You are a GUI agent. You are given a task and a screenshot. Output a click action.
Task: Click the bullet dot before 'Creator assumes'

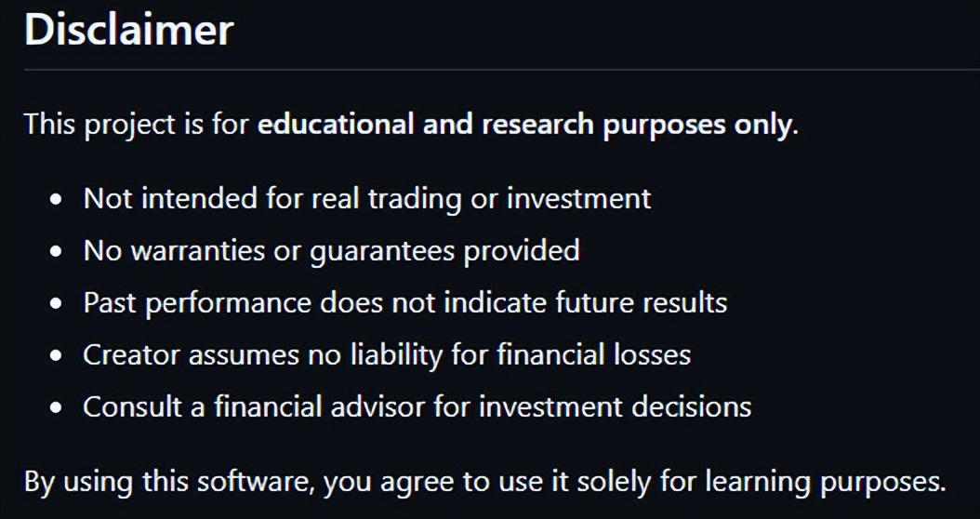(x=58, y=356)
